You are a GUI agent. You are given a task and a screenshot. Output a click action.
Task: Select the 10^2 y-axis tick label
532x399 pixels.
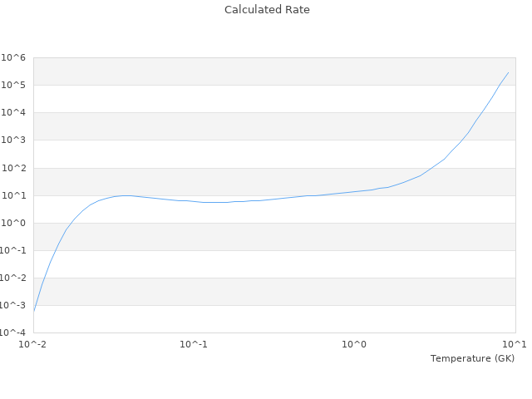pos(13,168)
